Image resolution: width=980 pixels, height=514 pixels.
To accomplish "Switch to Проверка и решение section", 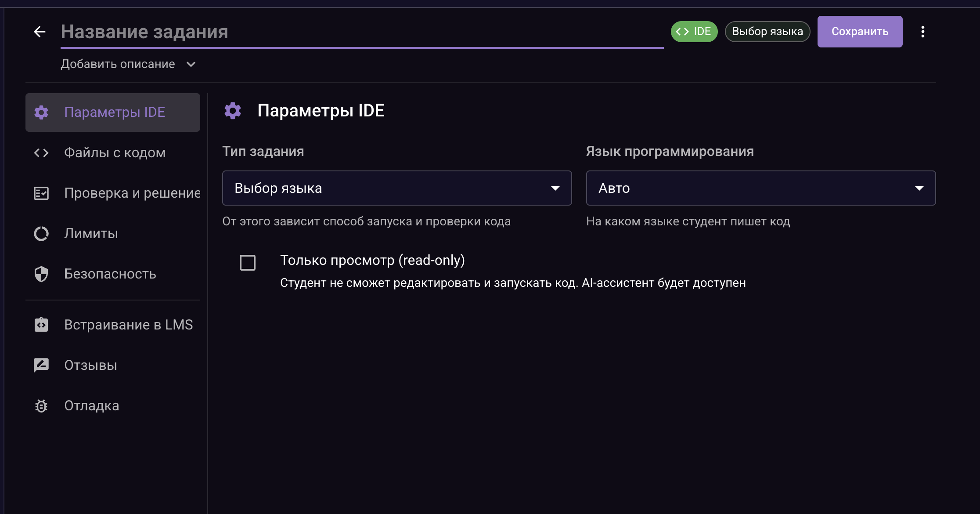I will click(x=113, y=193).
